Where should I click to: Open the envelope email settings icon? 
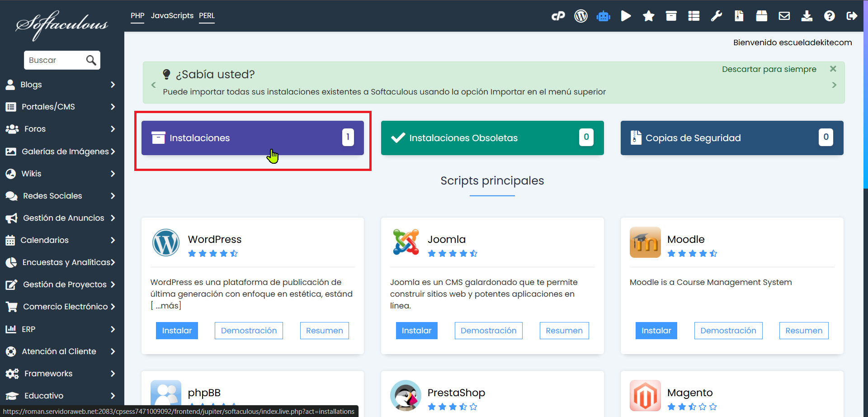pyautogui.click(x=784, y=16)
